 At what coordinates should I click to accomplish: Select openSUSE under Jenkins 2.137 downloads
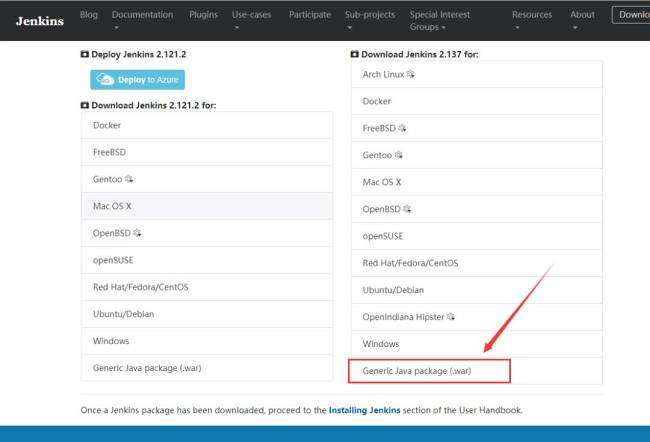(477, 236)
